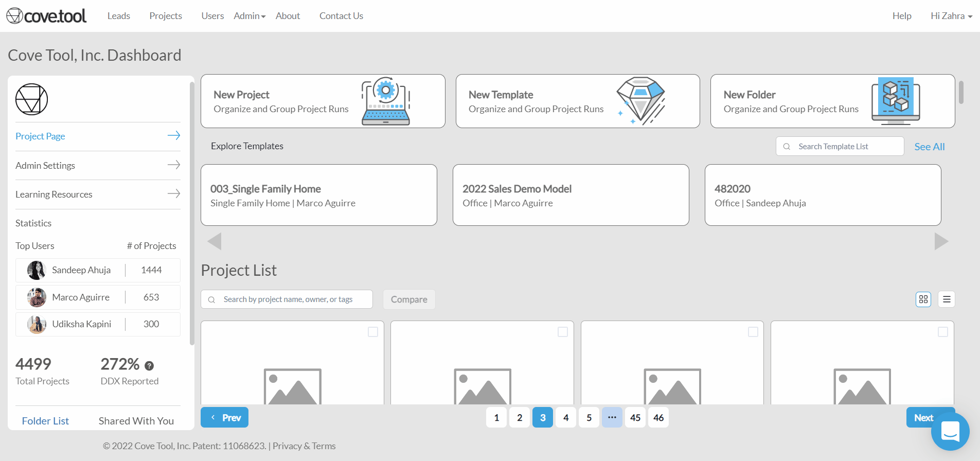The width and height of the screenshot is (980, 461).
Task: Switch to grid view of projects
Action: click(x=923, y=299)
